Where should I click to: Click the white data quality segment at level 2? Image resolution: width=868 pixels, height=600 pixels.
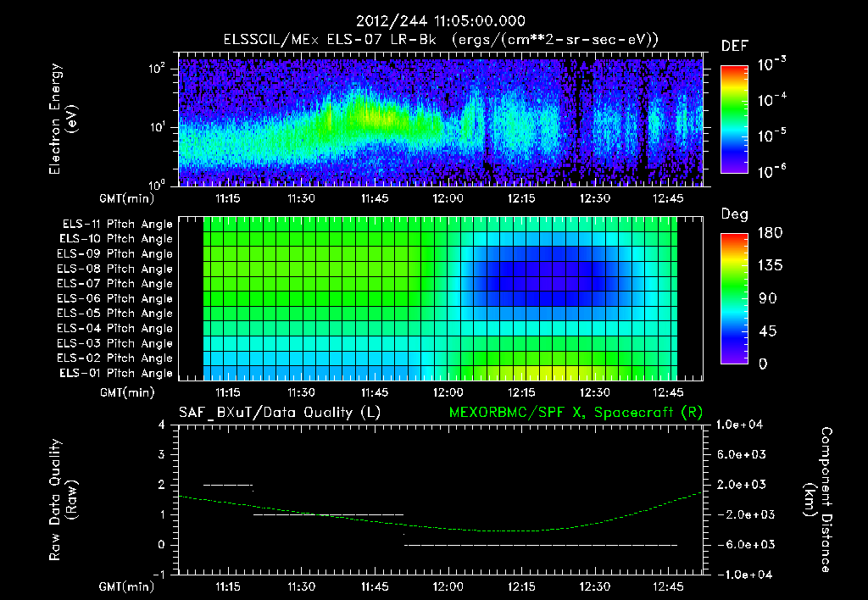click(x=228, y=485)
